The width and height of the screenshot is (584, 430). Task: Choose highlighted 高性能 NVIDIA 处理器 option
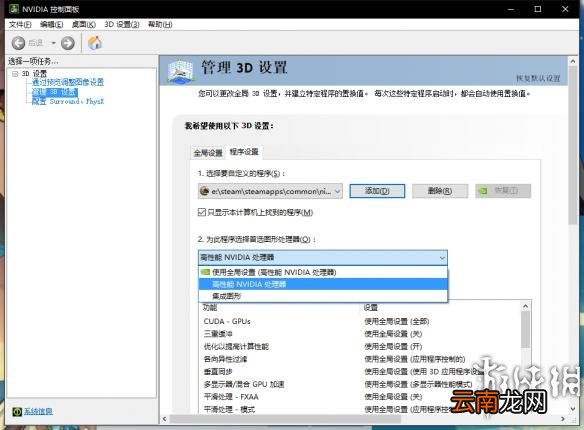coord(323,284)
